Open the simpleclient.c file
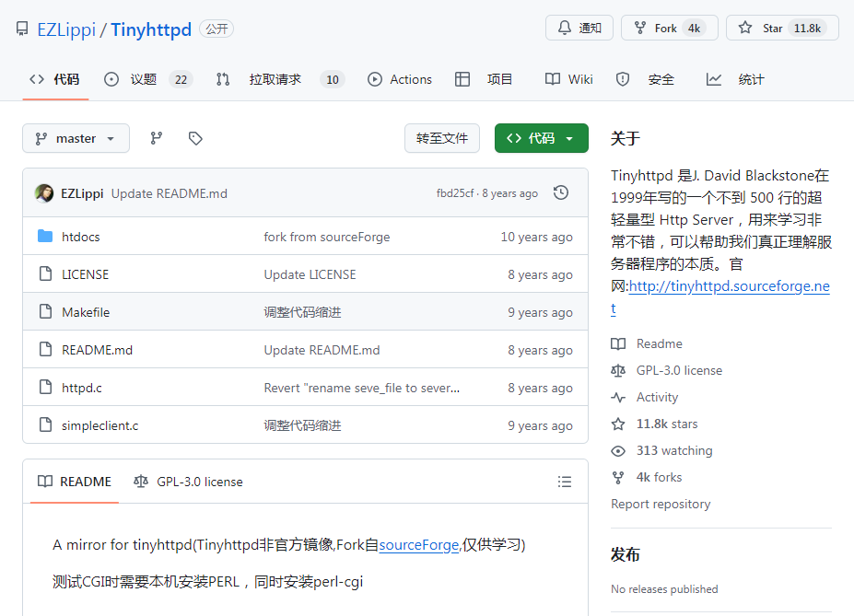This screenshot has width=854, height=616. point(99,425)
